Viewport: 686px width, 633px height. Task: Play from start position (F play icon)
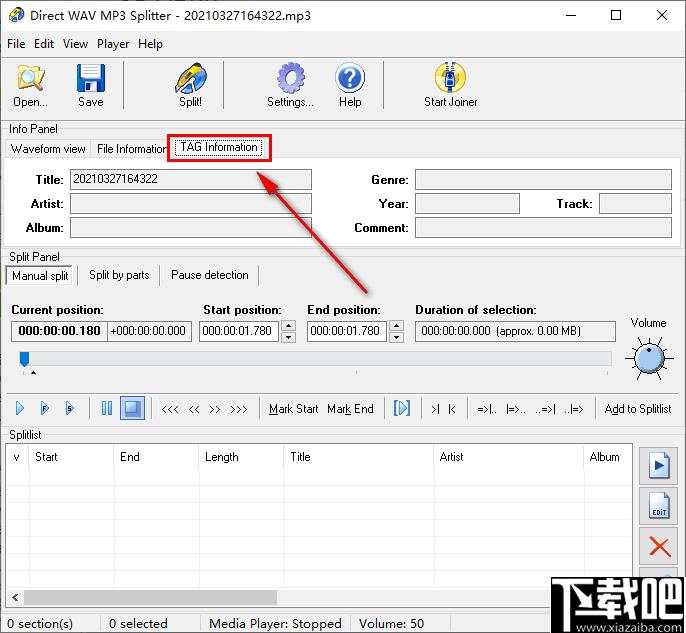tap(45, 409)
